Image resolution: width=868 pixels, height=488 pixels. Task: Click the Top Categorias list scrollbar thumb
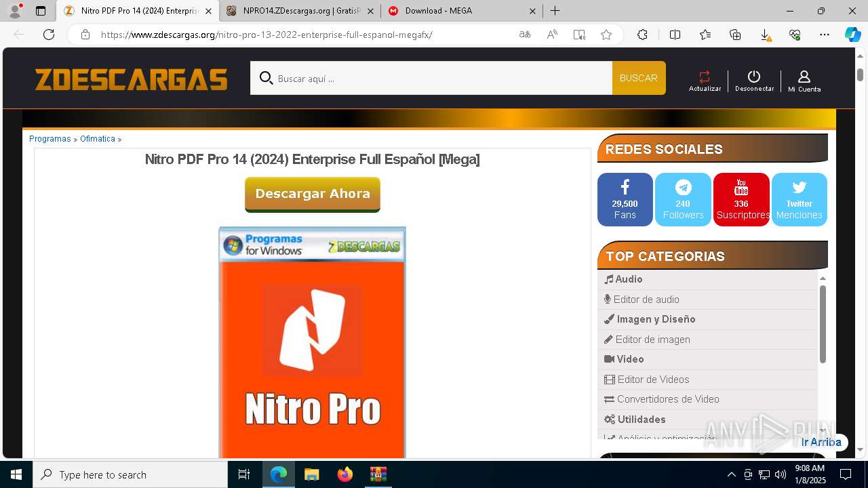(x=823, y=324)
